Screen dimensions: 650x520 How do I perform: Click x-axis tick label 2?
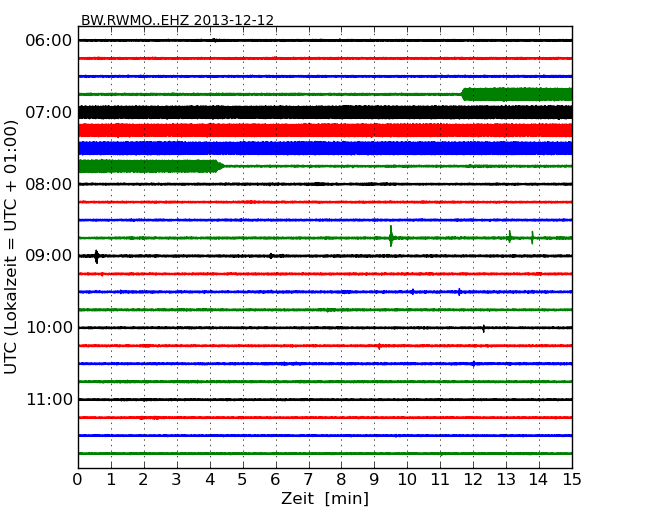[x=144, y=480]
